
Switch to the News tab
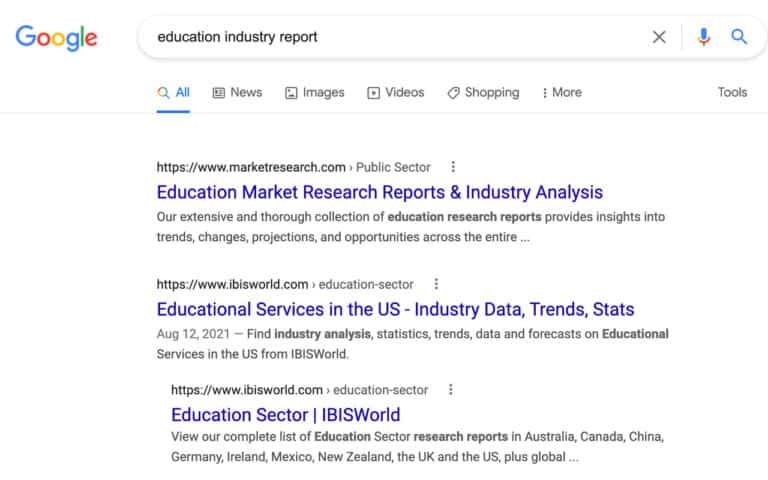237,93
